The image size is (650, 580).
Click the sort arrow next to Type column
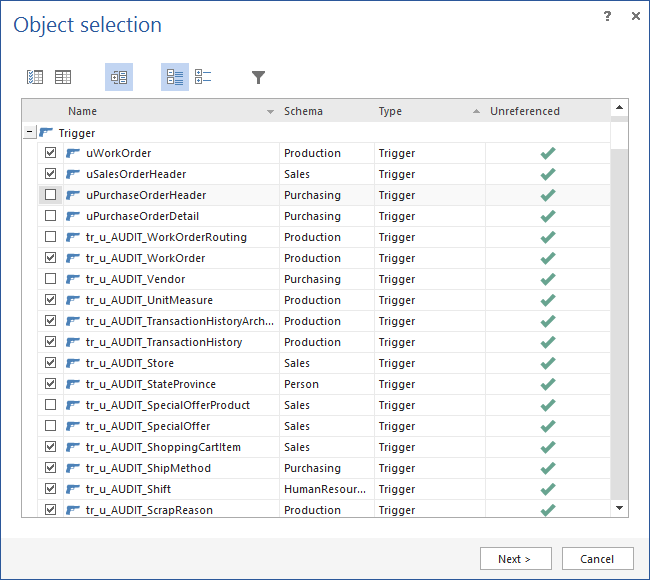[x=476, y=112]
